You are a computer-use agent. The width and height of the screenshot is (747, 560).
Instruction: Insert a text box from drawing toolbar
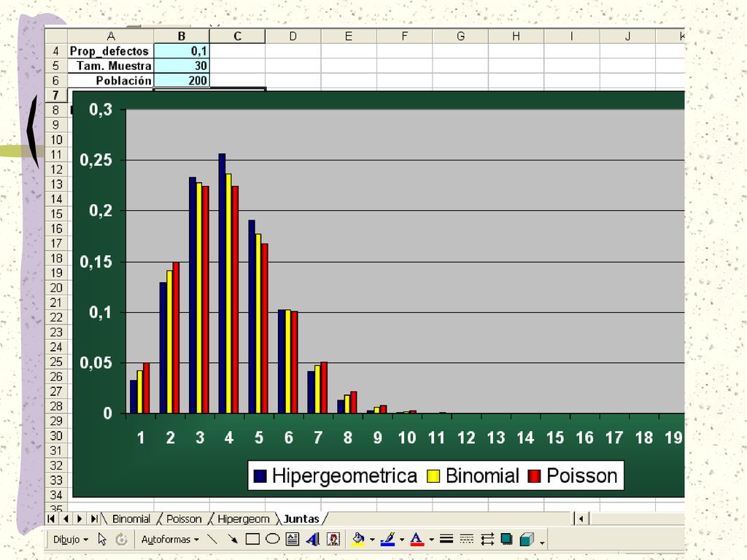pos(292,539)
